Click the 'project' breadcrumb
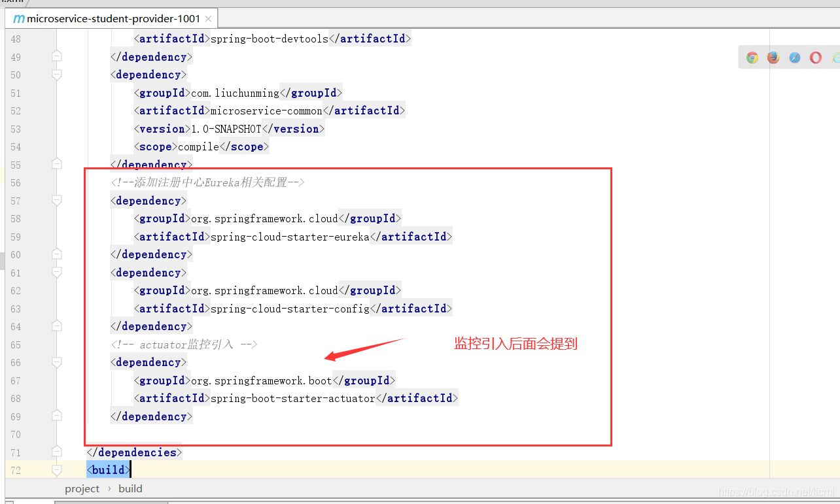840x504 pixels. click(x=82, y=488)
